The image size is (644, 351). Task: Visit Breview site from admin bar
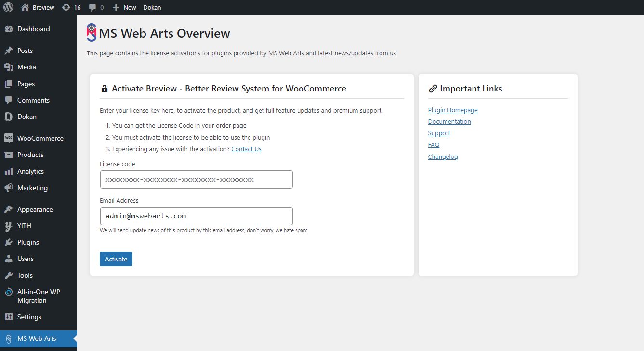37,7
